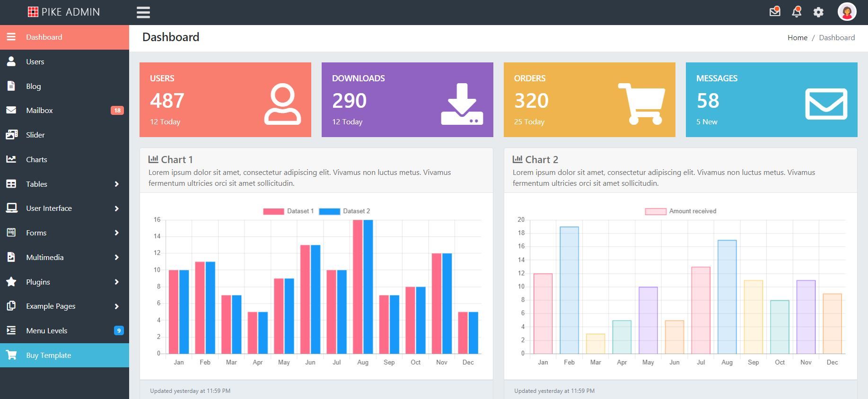Viewport: 868px width, 399px height.
Task: Open the user avatar menu
Action: coord(847,12)
